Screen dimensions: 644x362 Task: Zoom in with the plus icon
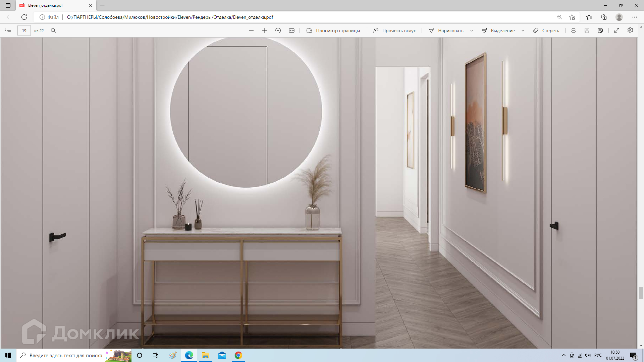[x=265, y=31]
